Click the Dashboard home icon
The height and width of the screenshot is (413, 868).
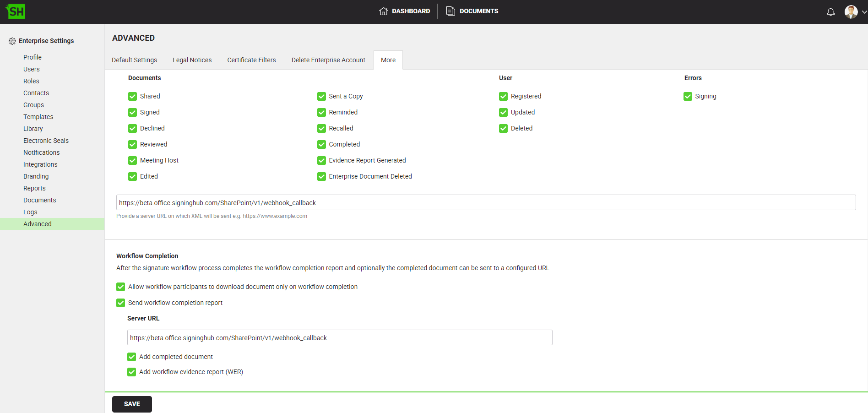[383, 11]
